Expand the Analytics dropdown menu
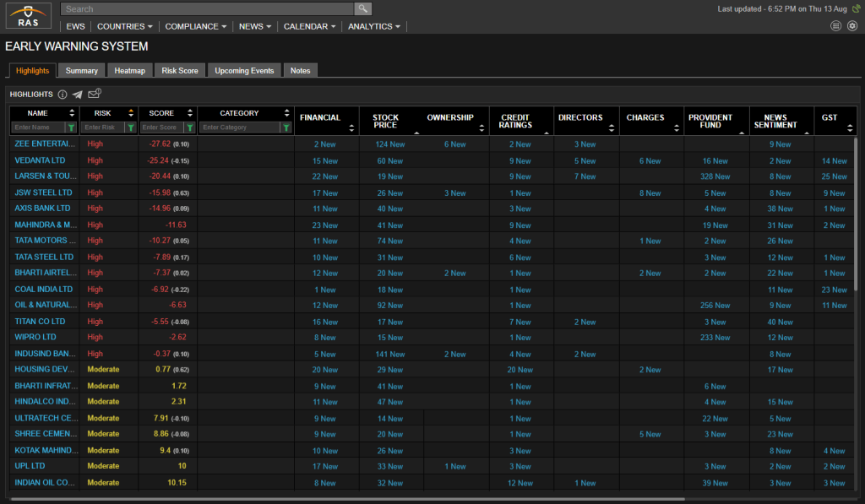Screen dimensions: 865x504 pyautogui.click(x=374, y=26)
